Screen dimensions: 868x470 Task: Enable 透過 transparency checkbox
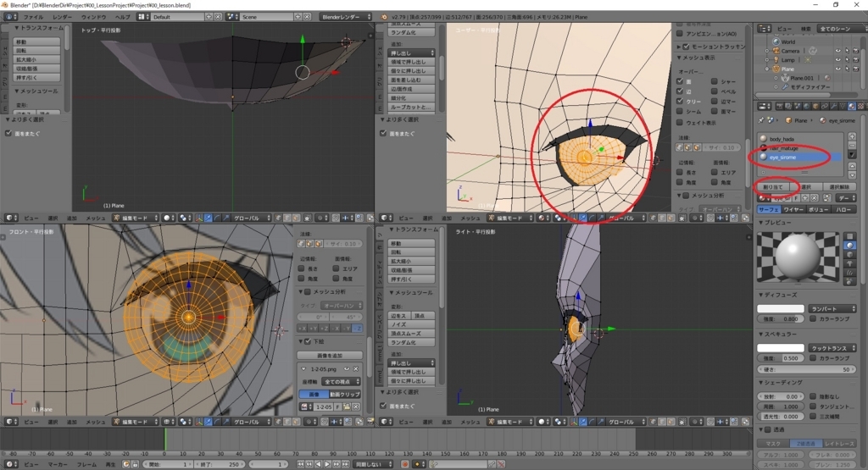(x=767, y=429)
